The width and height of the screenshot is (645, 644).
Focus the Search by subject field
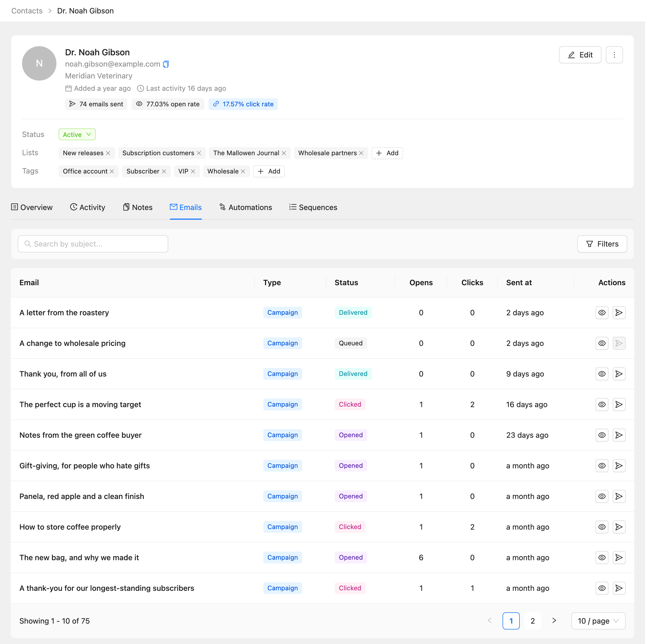click(x=93, y=244)
